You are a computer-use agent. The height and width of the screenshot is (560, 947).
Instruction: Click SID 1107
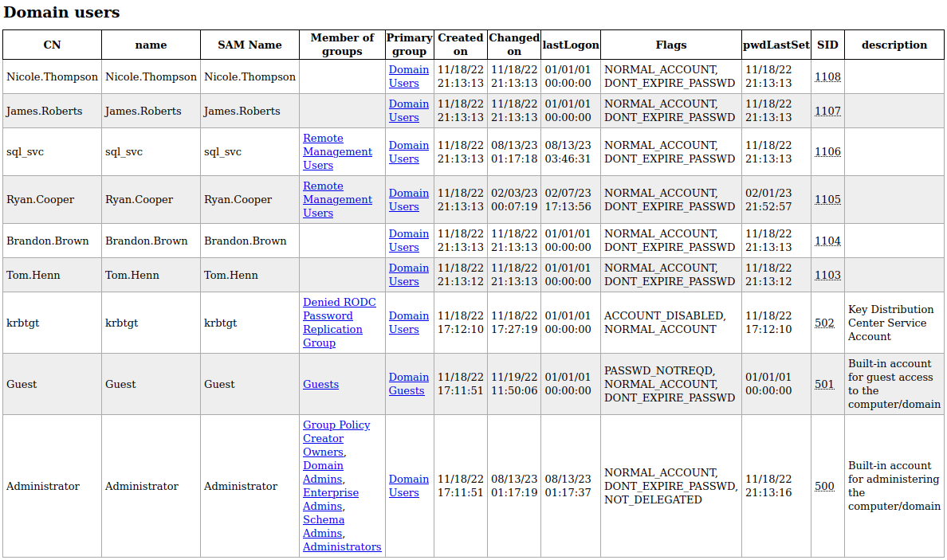pyautogui.click(x=827, y=111)
